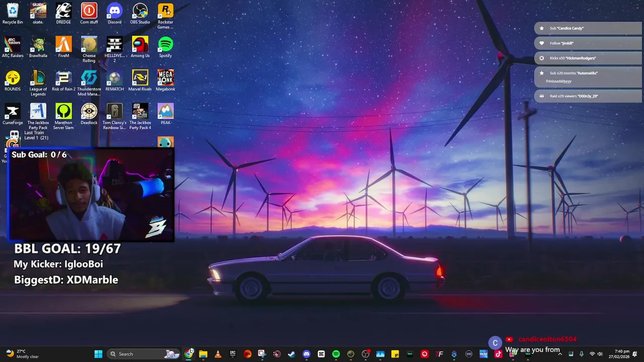
Task: Click the Follow "jimkill" alert
Action: coord(588,43)
